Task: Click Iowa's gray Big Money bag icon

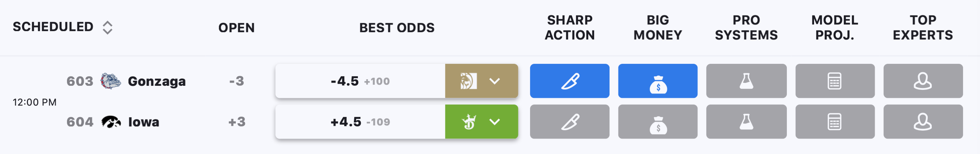Action: (658, 122)
